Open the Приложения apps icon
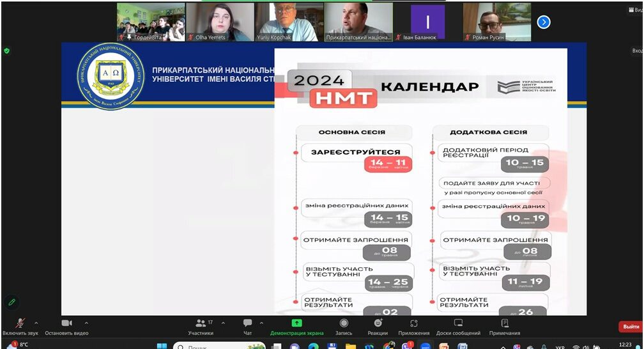The image size is (644, 349). point(414,323)
